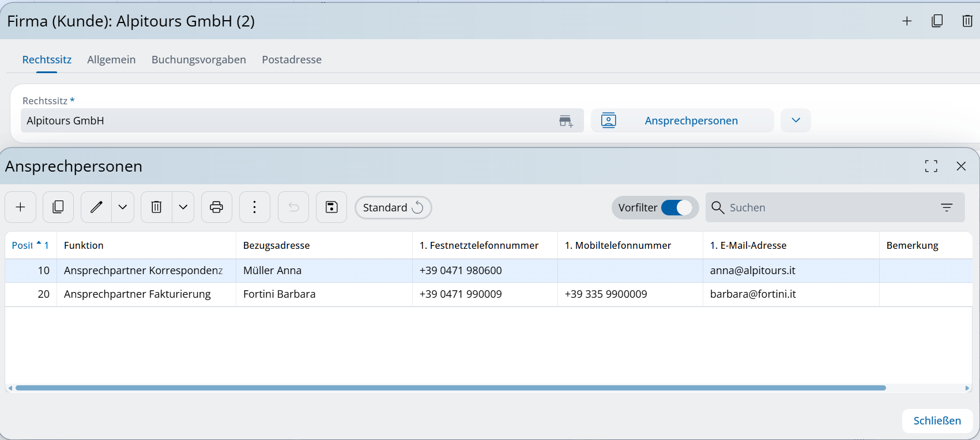Open dropdown arrow next to edit pencil
980x440 pixels.
(123, 207)
